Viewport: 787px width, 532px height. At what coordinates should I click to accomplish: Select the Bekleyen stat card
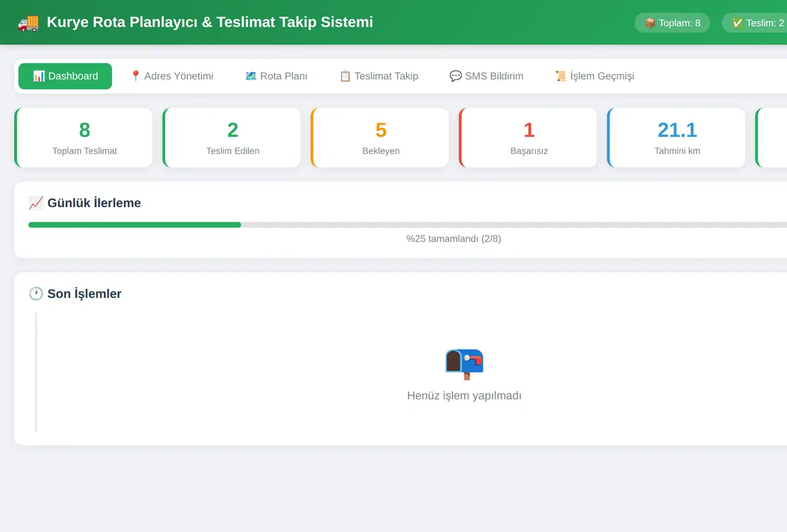[380, 138]
